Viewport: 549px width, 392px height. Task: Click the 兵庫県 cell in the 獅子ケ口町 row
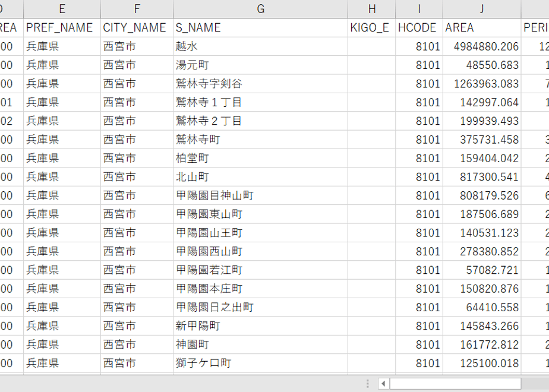click(62, 363)
